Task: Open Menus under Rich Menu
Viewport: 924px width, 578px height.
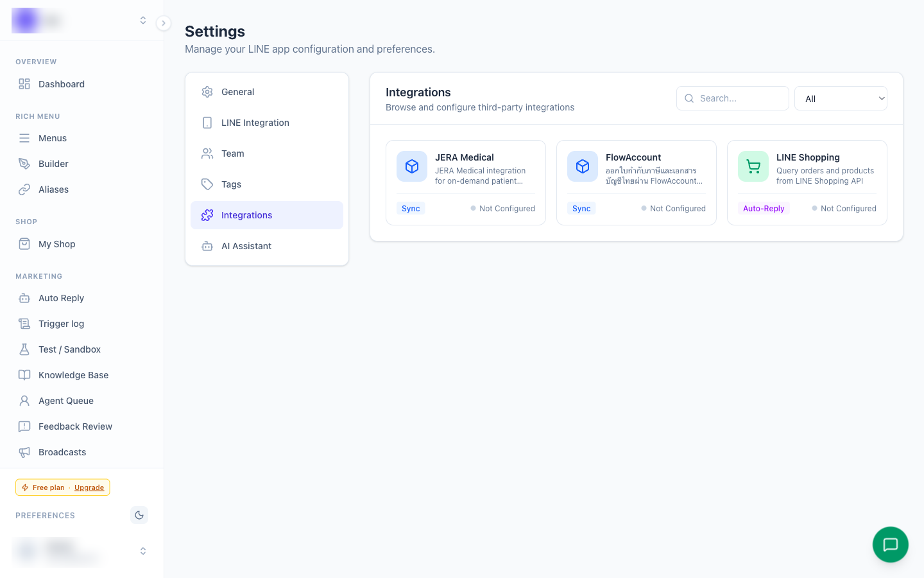Action: point(81,138)
